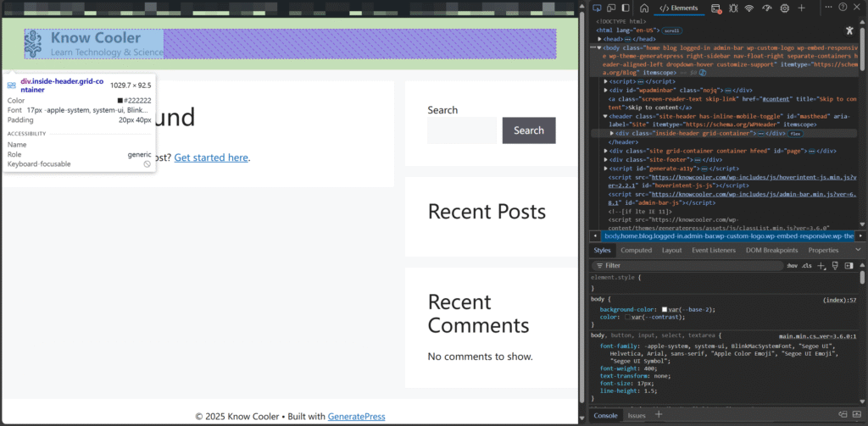Click the reveal-in-DOM icon after $0
The image size is (868, 426).
click(703, 73)
